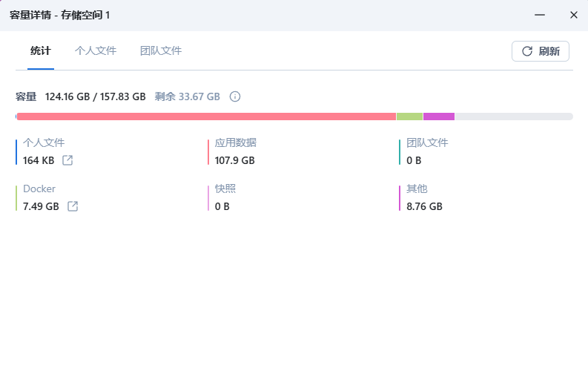Screen dimensions: 588x377
Task: Click the green Docker segment of capacity bar
Action: point(409,117)
